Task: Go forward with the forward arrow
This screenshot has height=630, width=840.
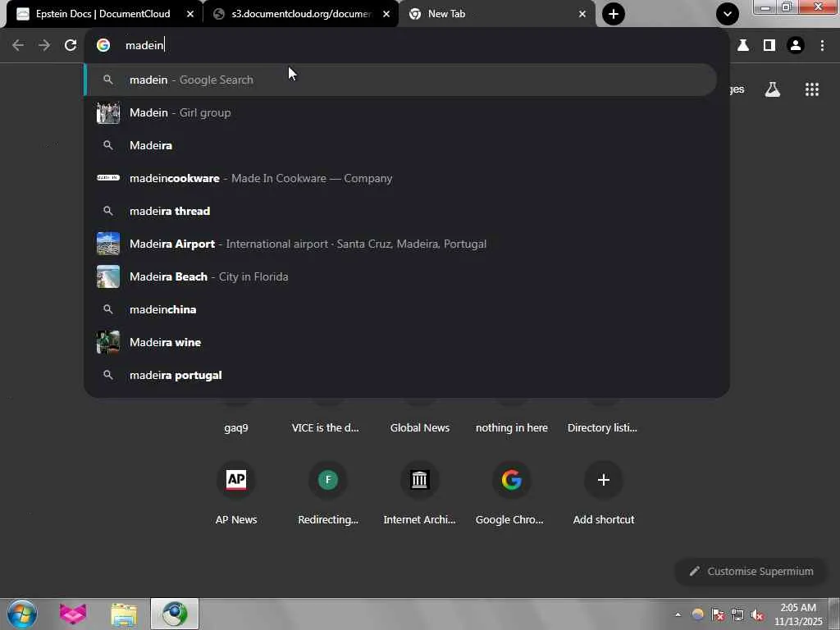Action: [44, 46]
